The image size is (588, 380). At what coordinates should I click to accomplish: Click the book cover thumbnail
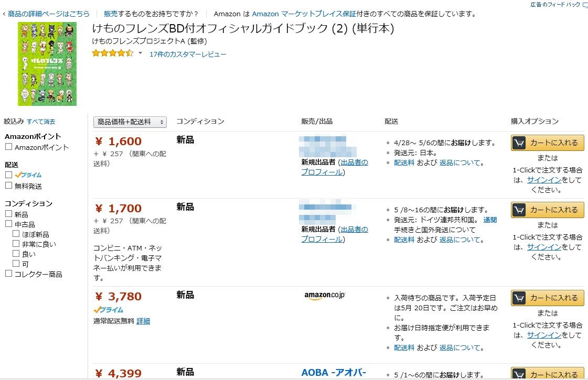pyautogui.click(x=47, y=64)
